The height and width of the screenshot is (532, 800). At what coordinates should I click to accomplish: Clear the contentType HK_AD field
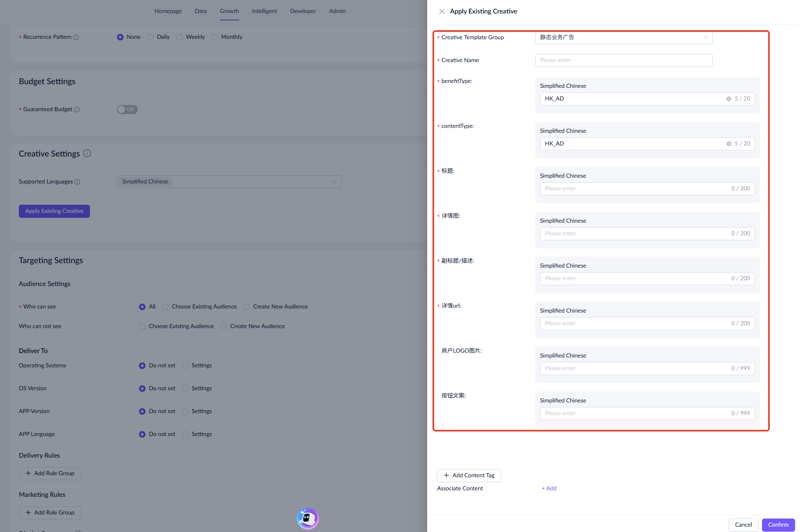pos(728,144)
